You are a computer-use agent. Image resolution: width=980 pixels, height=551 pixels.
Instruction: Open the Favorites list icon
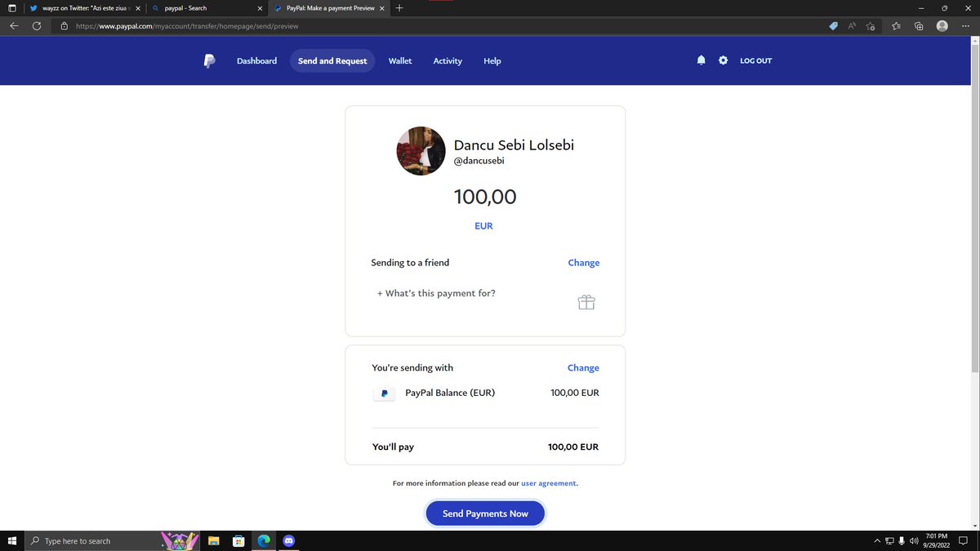click(x=897, y=26)
